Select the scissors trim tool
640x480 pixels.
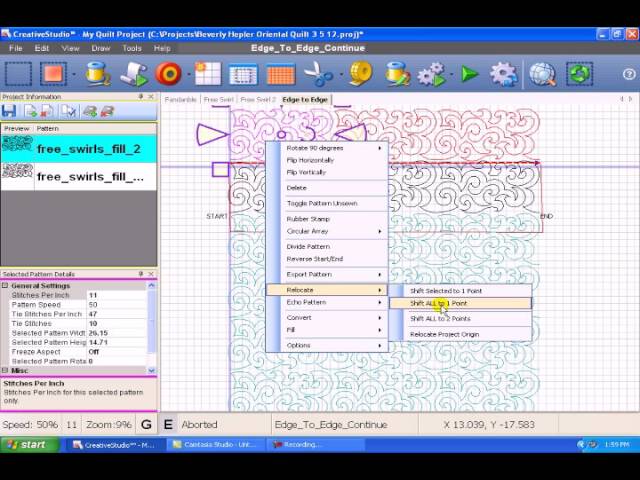318,74
